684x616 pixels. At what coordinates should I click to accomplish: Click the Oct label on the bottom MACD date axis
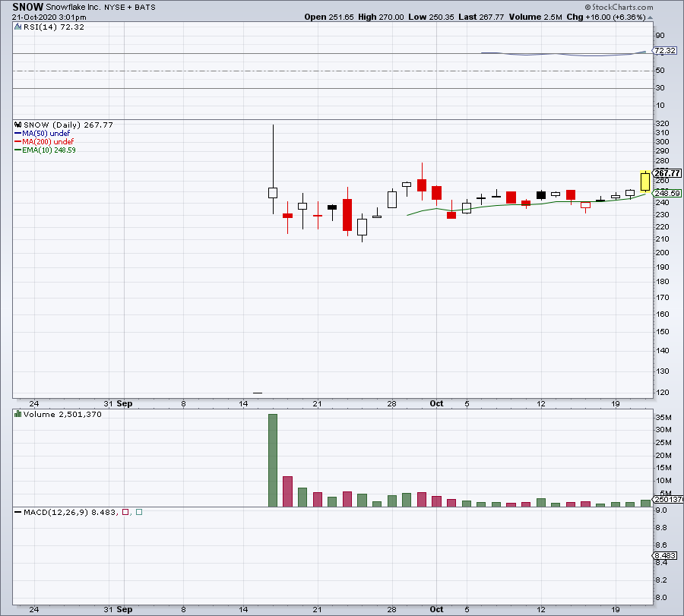tap(436, 609)
